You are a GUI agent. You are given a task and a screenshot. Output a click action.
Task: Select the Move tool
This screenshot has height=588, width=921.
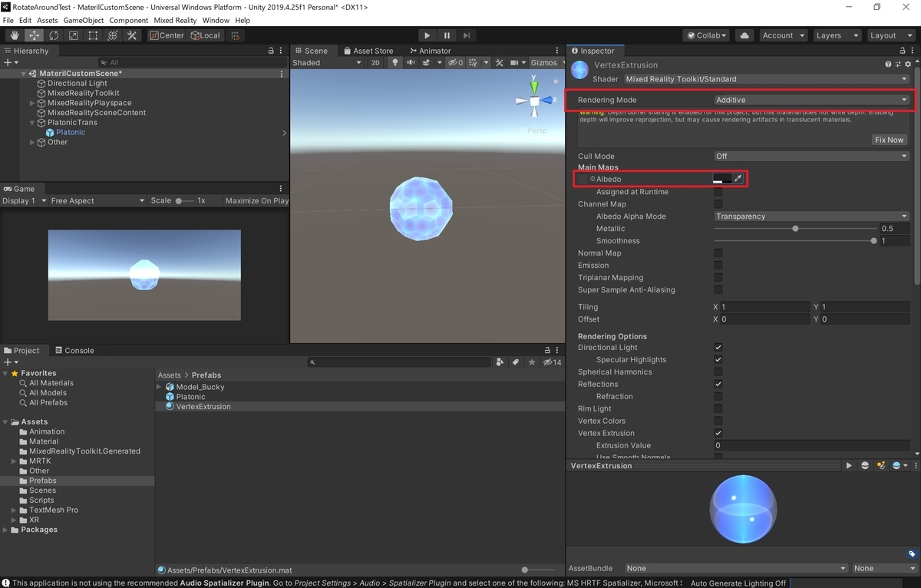(x=35, y=35)
